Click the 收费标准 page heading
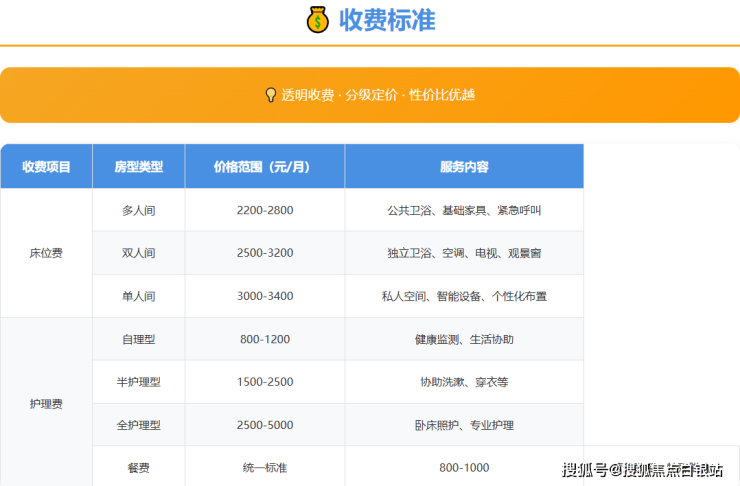 click(387, 19)
